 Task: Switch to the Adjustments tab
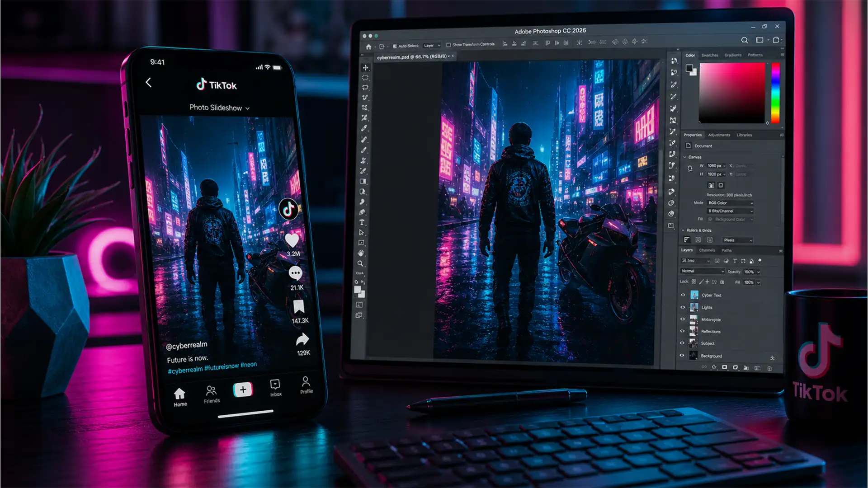719,135
